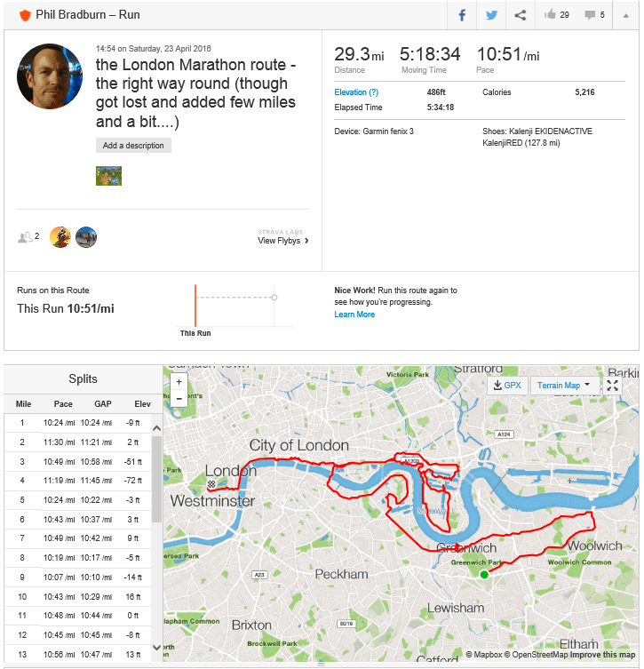
Task: Click Elevation help link
Action: pyautogui.click(x=356, y=92)
